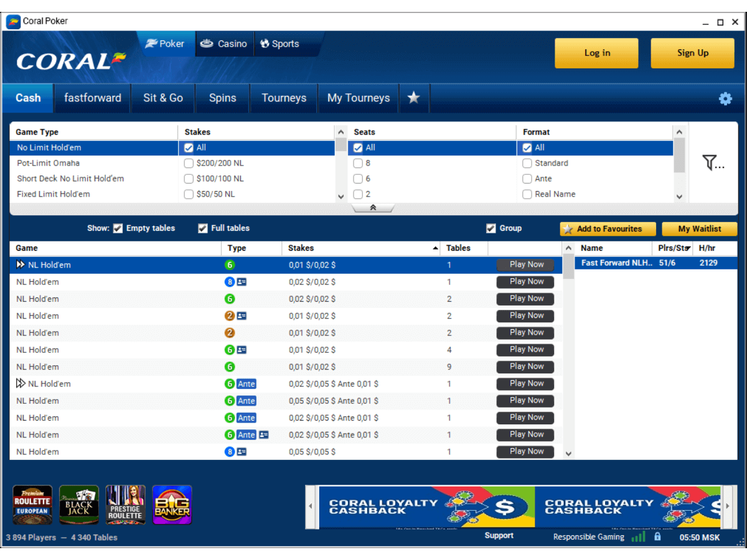
Task: Toggle the Full tables checkbox
Action: (x=203, y=228)
